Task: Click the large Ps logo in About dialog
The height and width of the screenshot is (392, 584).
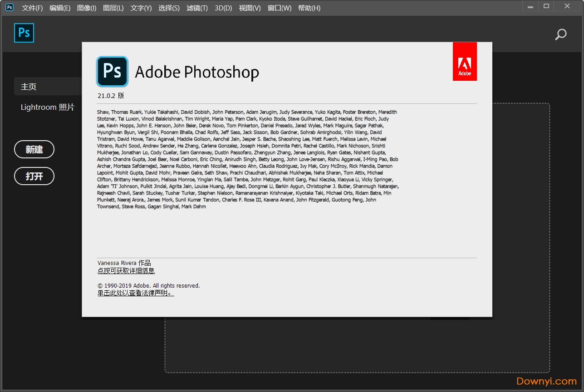Action: coord(112,72)
